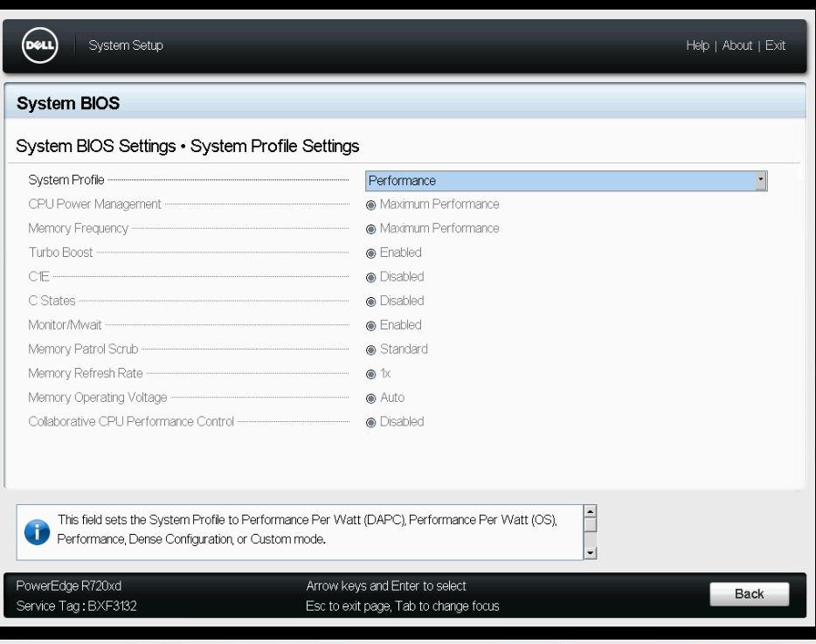Click the Back button
The image size is (816, 644).
tap(750, 594)
